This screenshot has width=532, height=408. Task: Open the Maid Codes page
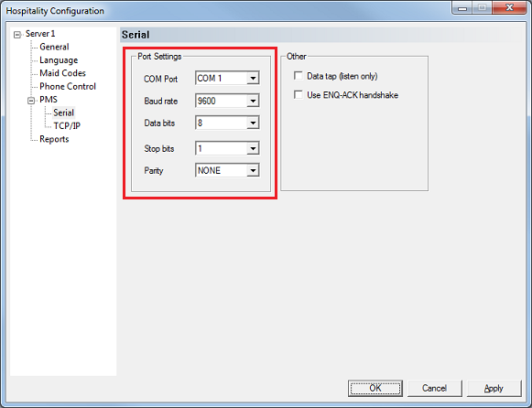point(62,73)
